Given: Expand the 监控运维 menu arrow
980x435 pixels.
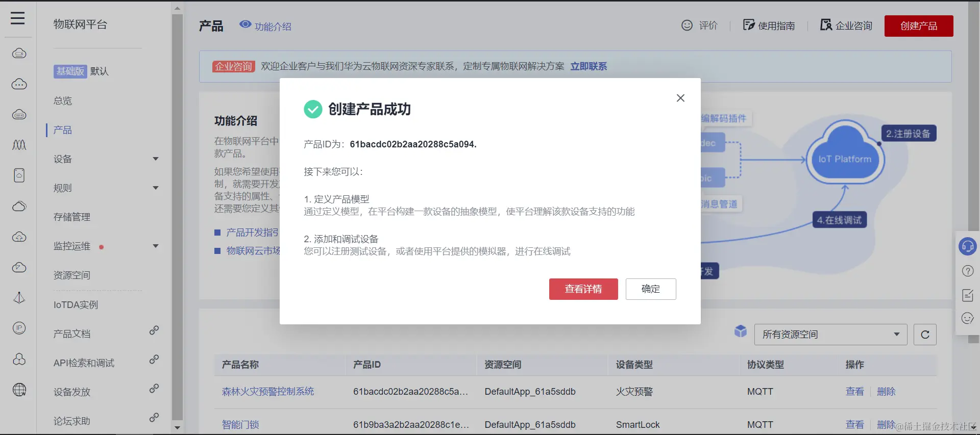Looking at the screenshot, I should [156, 246].
